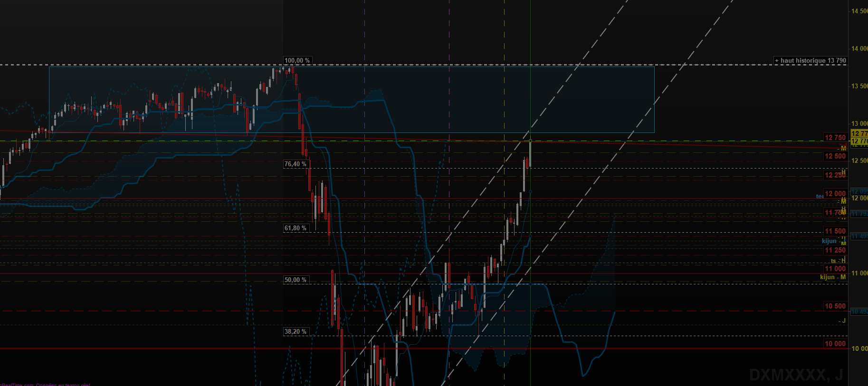This screenshot has height=386, width=868.
Task: Click the red 11 500 level label
Action: click(835, 231)
